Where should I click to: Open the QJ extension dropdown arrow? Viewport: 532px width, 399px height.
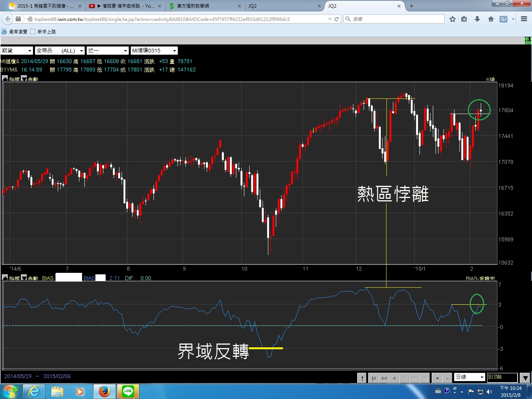pyautogui.click(x=513, y=19)
